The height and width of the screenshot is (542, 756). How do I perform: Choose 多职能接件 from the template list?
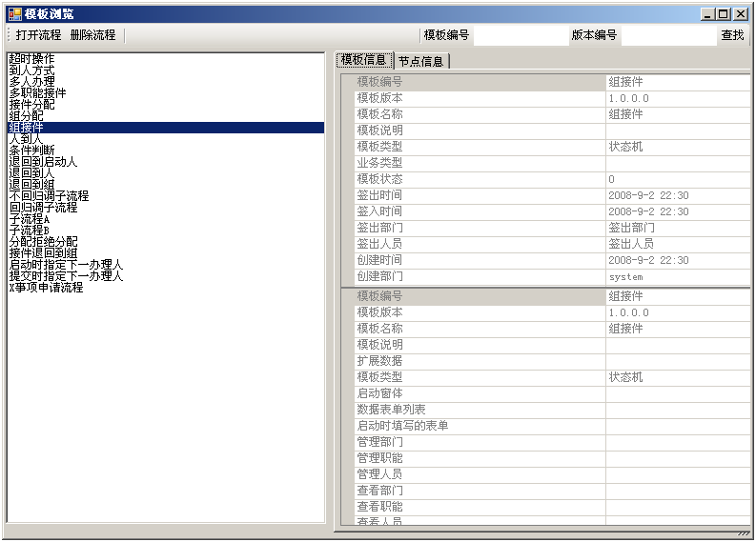(37, 93)
